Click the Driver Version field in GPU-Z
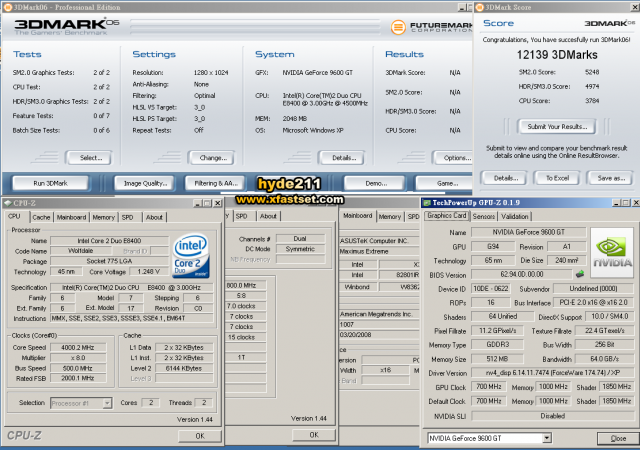 (x=552, y=373)
